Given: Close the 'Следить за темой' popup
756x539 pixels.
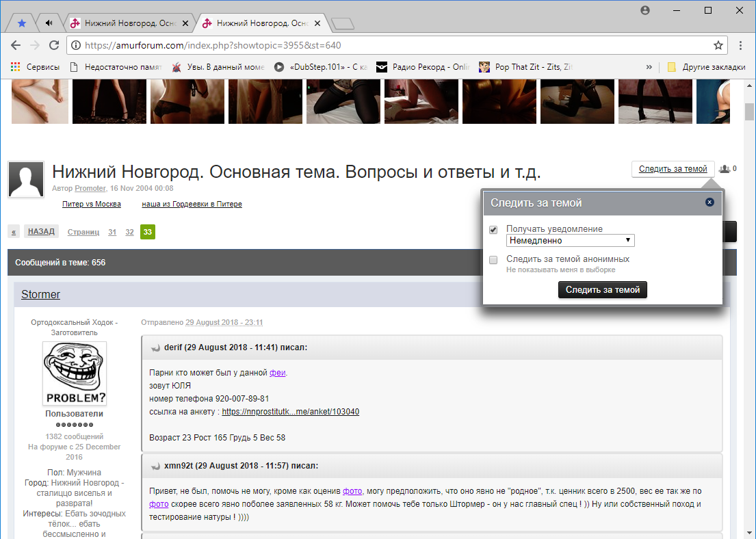Looking at the screenshot, I should [709, 202].
